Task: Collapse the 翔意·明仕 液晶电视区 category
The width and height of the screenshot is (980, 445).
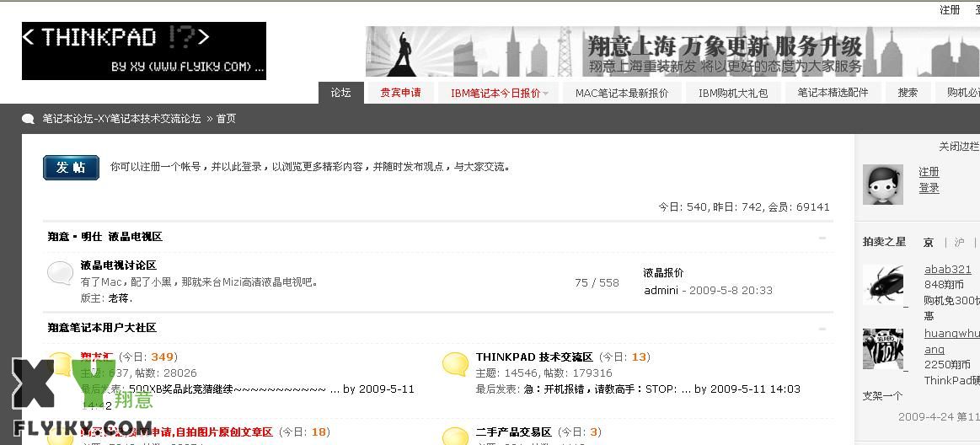Action: pos(822,238)
